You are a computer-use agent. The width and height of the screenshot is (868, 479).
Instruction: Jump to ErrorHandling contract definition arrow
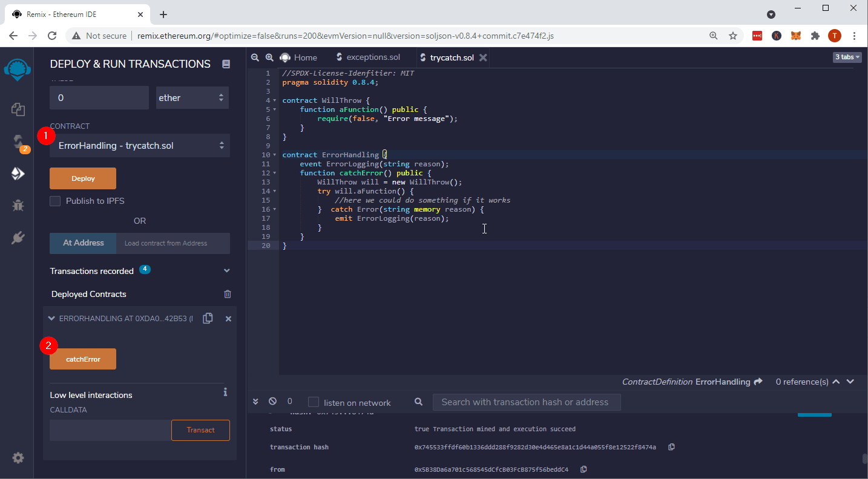coord(757,382)
